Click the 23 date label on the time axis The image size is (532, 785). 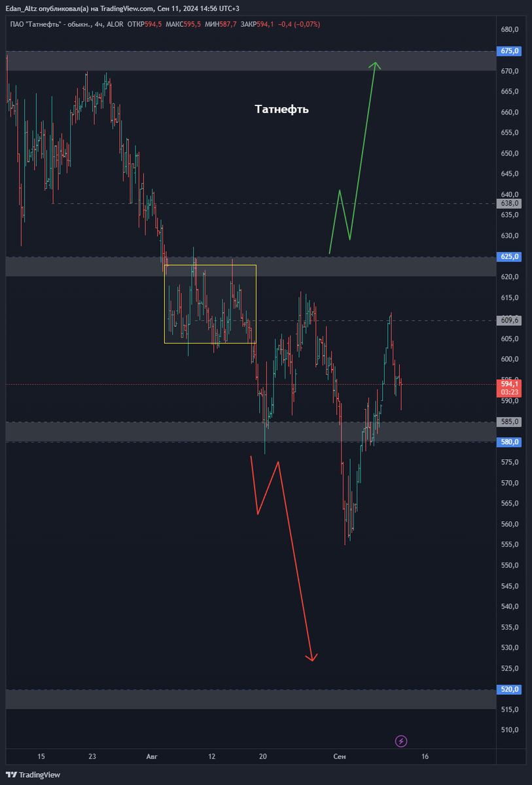(x=92, y=756)
